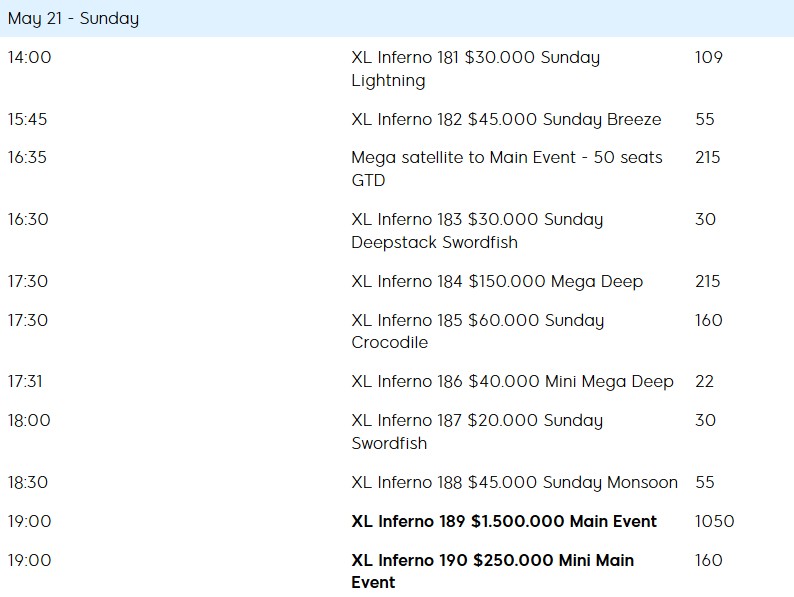The height and width of the screenshot is (597, 794).
Task: Click XL Inferno 188 Sunday Monsoon
Action: (x=514, y=482)
